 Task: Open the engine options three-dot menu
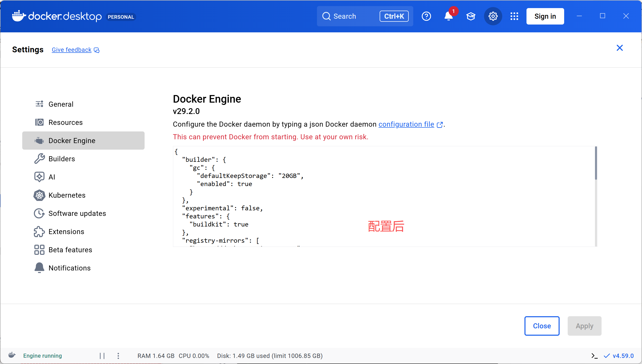(118, 356)
